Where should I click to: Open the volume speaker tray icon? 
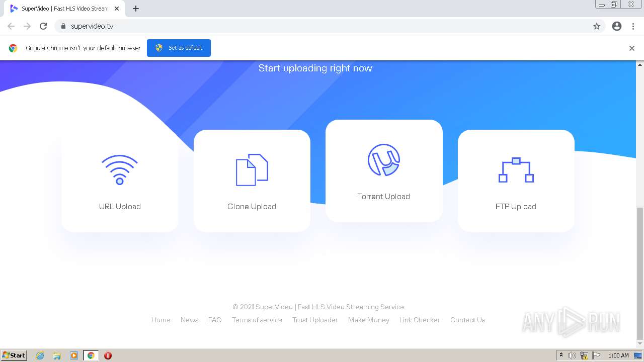pos(572,355)
